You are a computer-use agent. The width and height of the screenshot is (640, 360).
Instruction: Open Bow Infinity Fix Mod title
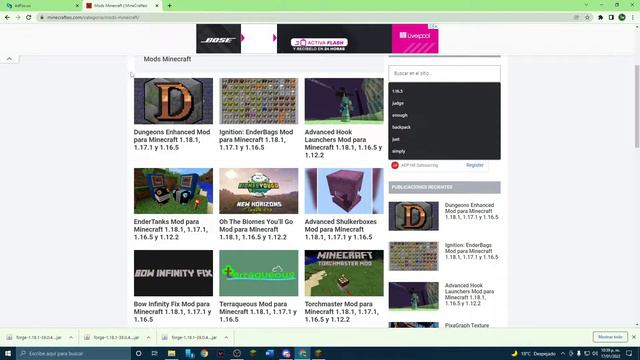click(x=172, y=312)
